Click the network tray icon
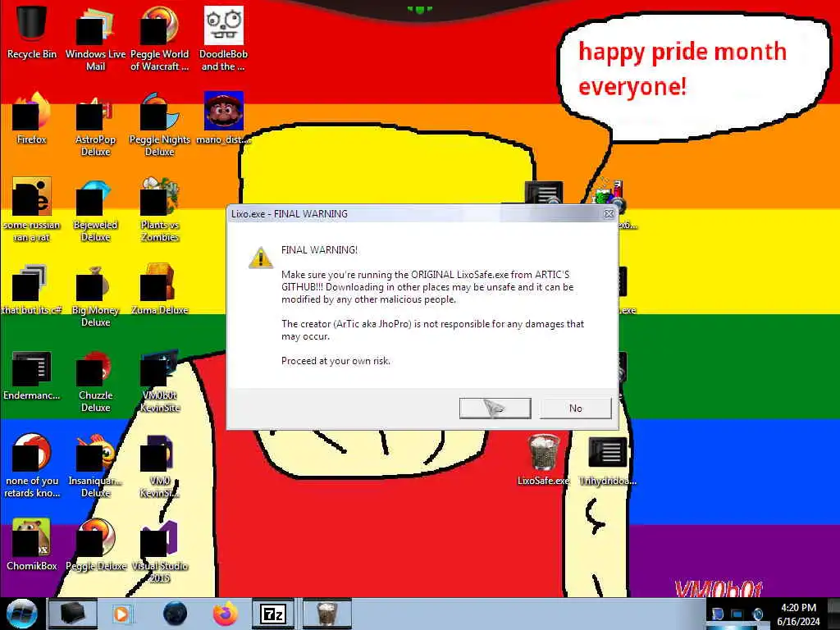The image size is (840, 630). click(x=737, y=614)
